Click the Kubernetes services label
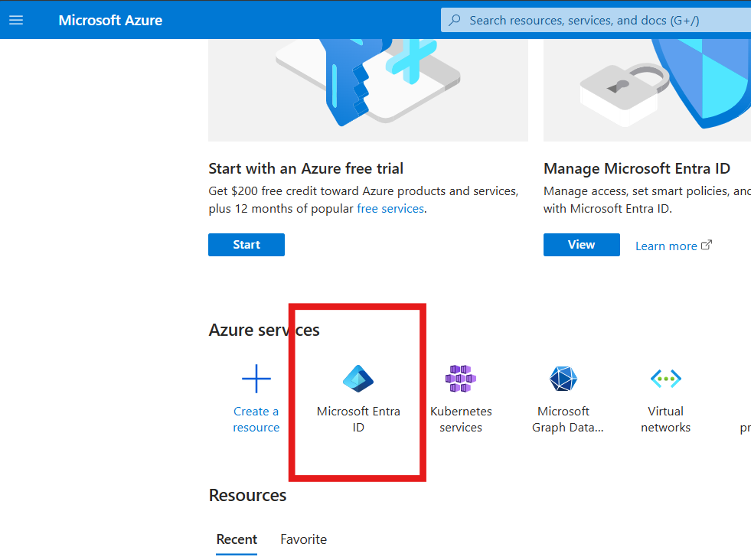This screenshot has width=751, height=560. click(x=461, y=419)
